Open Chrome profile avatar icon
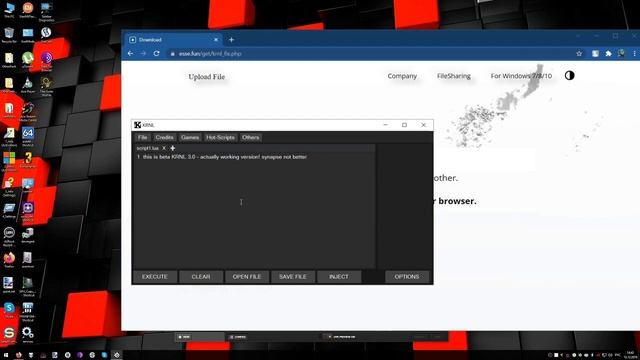The image size is (640, 360). 621,53
